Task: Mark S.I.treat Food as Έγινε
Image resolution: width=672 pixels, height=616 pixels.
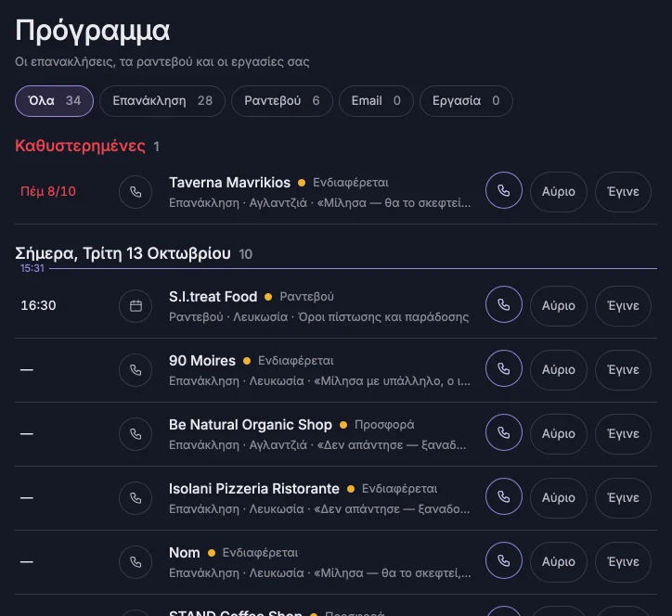Action: (623, 306)
